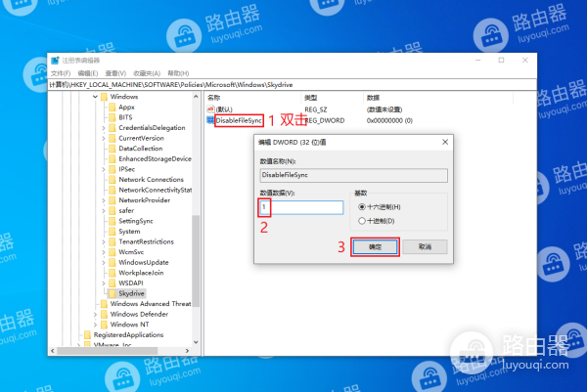Select the NetworkConnectivityStat folder icon
Viewport: 587px width, 392px height.
coord(112,190)
